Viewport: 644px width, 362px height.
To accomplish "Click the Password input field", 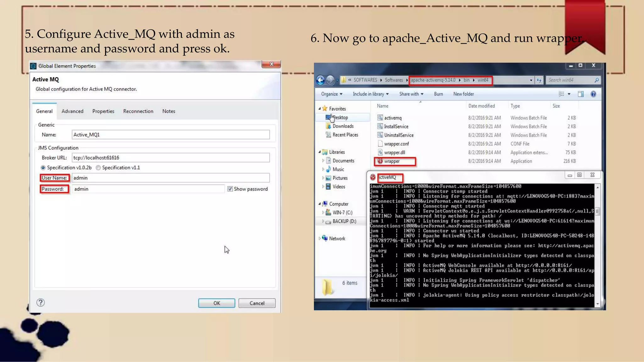I will point(148,189).
